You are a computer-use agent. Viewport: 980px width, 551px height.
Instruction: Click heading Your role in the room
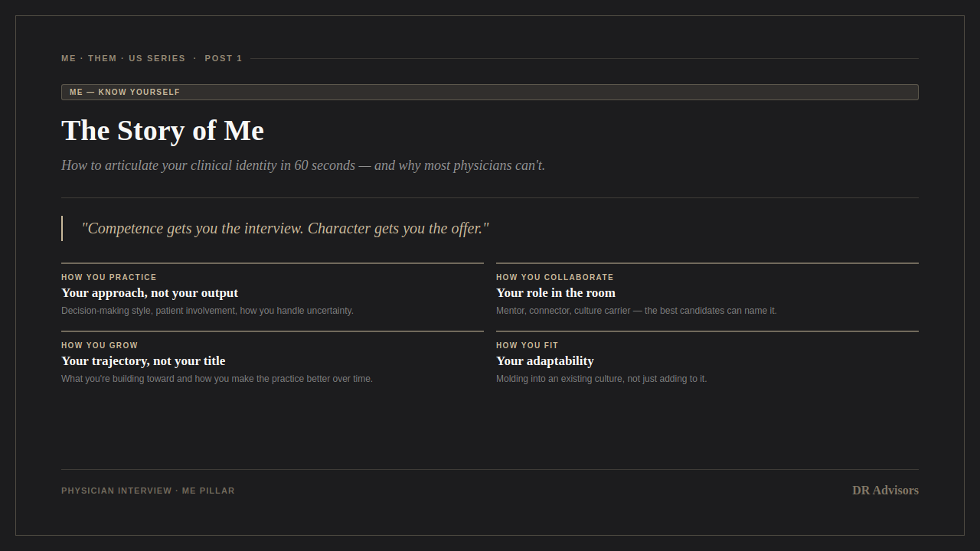(x=556, y=293)
